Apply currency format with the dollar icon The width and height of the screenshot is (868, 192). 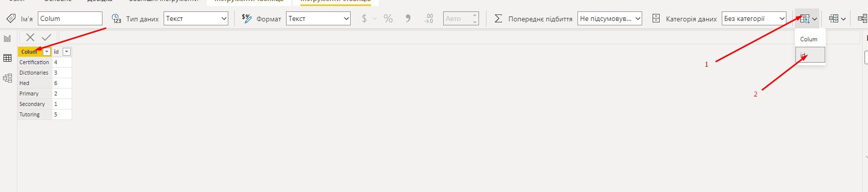(365, 19)
